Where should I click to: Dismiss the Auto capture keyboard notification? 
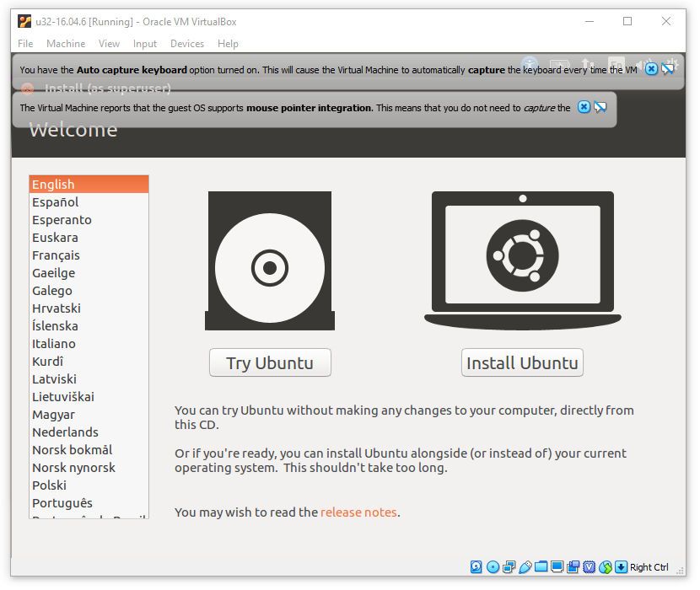pos(651,69)
